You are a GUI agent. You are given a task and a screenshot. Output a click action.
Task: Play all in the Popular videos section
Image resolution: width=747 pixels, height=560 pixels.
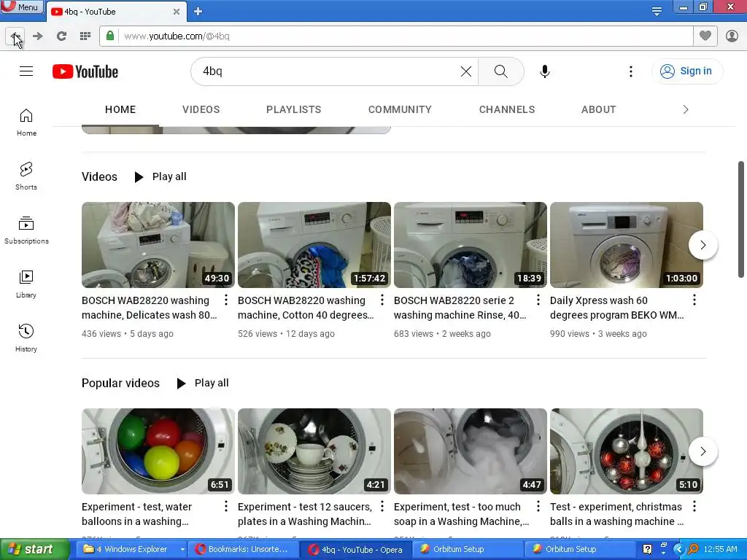(x=203, y=384)
